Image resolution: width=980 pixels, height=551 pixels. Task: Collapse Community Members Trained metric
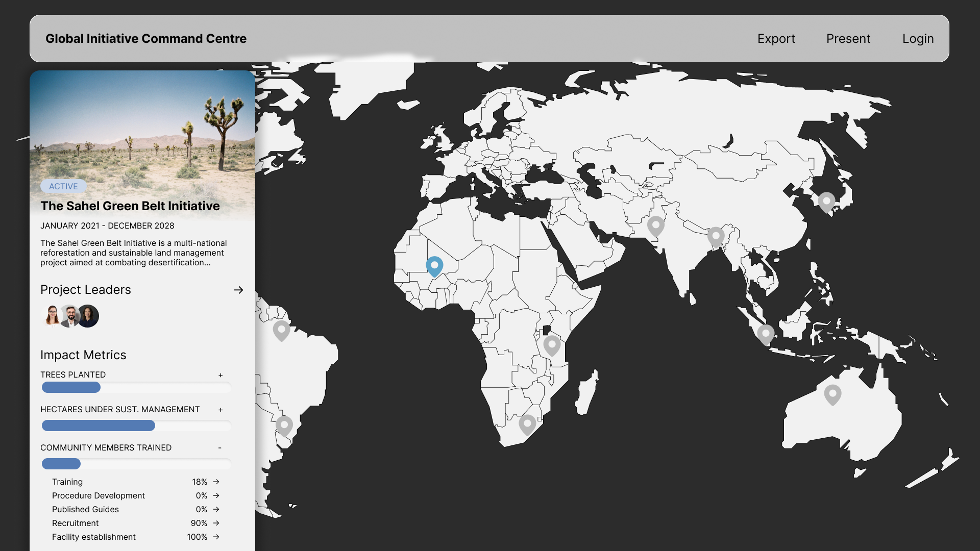220,448
